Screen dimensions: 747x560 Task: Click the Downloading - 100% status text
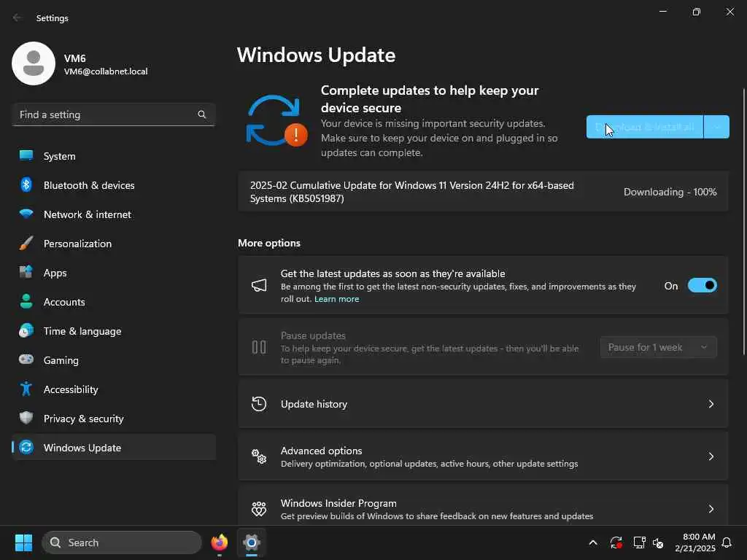coord(670,192)
